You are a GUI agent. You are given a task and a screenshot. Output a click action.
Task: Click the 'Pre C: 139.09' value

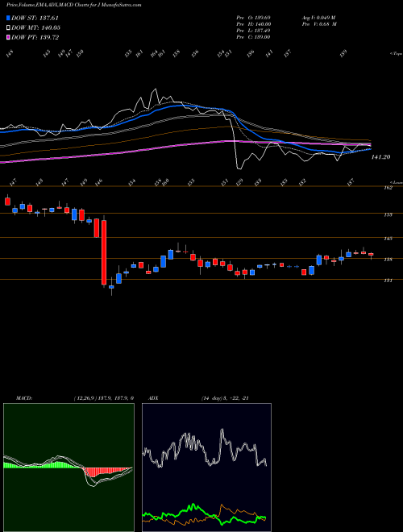(253, 37)
